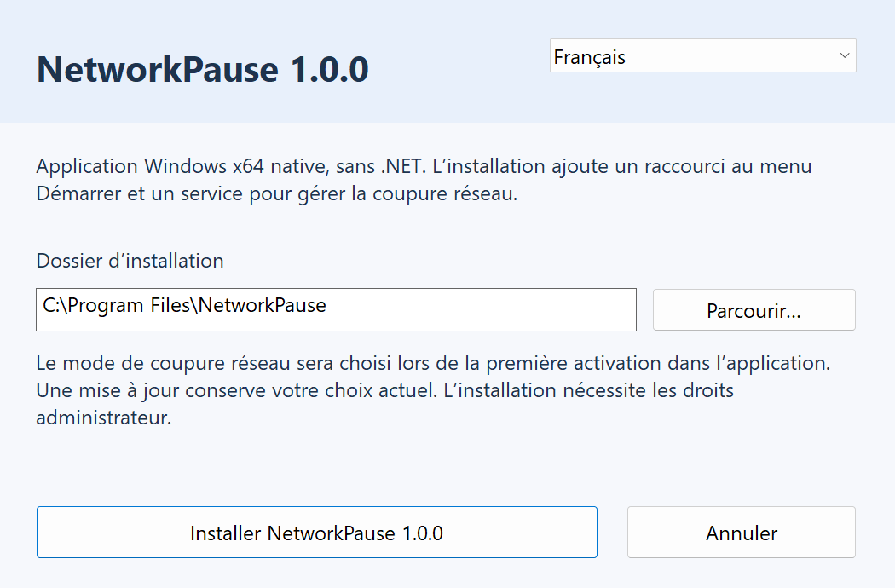Click the chevron arrow of the language selector
This screenshot has height=588, width=895.
click(x=845, y=55)
